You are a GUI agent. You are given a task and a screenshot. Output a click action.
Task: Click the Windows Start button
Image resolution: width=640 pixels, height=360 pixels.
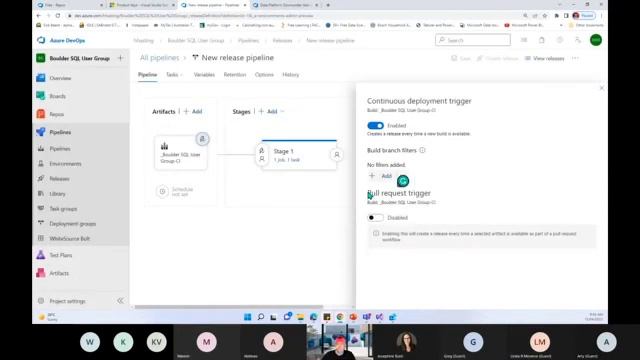coord(247,317)
